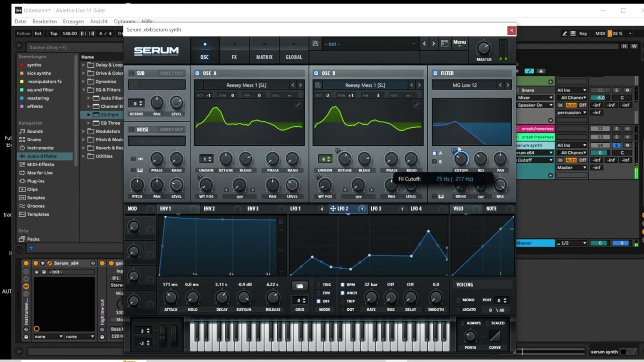644x362 pixels.
Task: Click SUB DIRECT OUT button
Action: 172,73
